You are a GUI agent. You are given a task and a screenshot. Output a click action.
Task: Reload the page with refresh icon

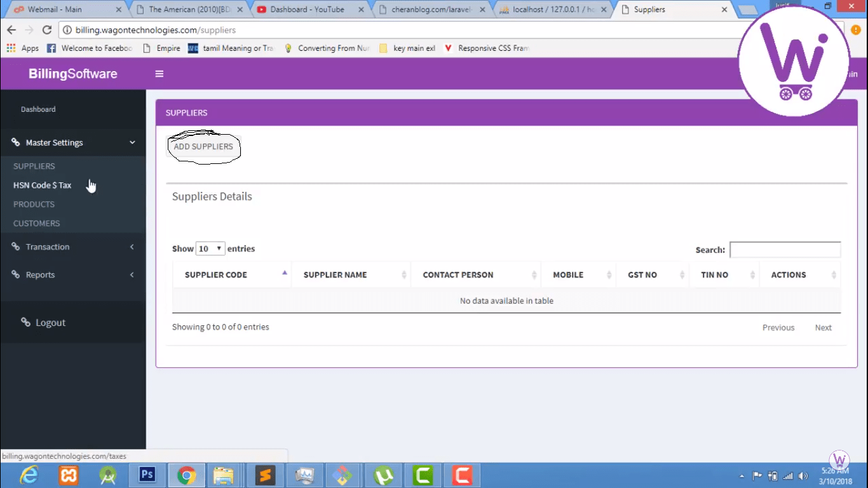pos(46,30)
